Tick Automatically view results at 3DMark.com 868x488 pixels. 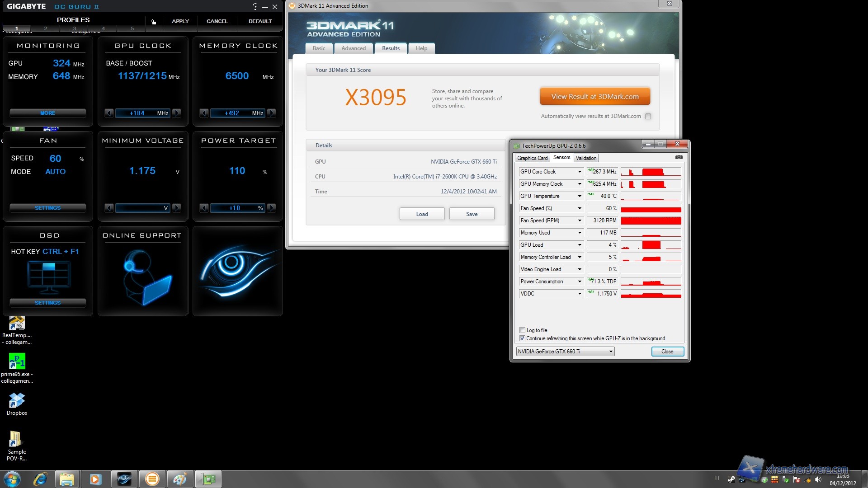(648, 116)
